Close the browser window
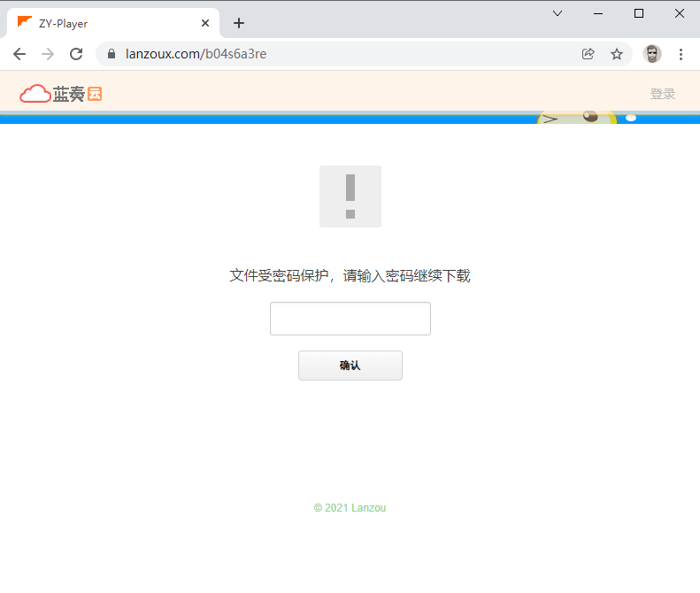700x593 pixels. pos(680,13)
